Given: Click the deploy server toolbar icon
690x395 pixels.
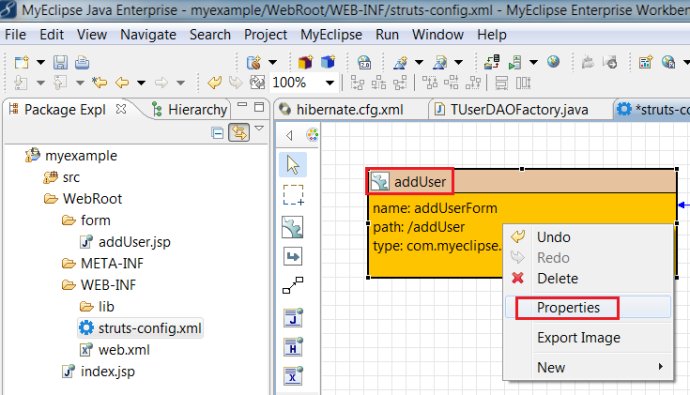Looking at the screenshot, I should point(492,62).
